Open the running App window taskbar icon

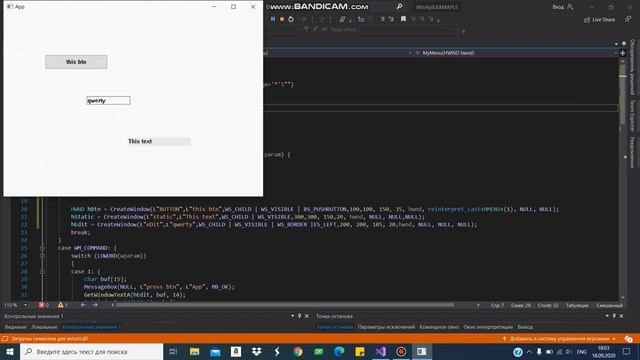[x=422, y=351]
